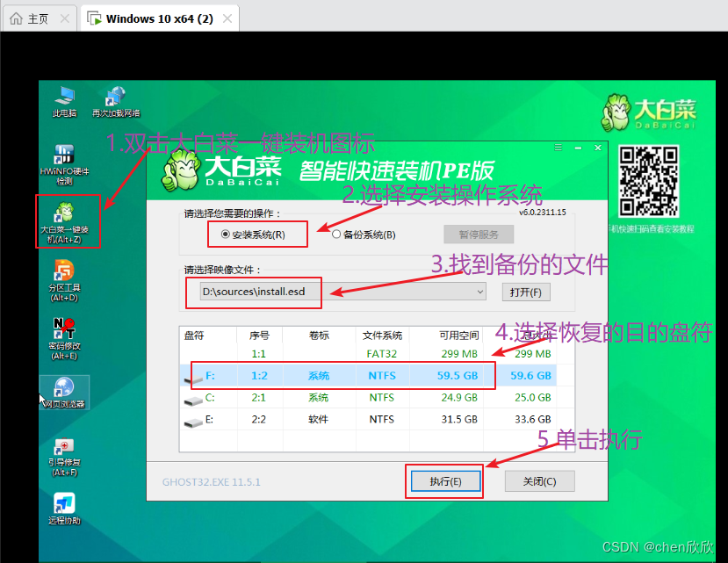The height and width of the screenshot is (563, 728).
Task: Select the 安装系统(R) radio button
Action: point(225,235)
